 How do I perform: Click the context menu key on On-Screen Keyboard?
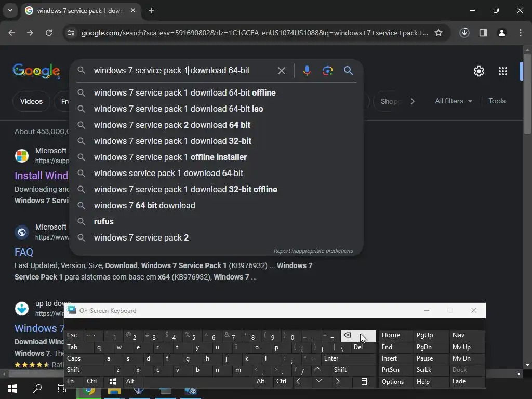(364, 381)
